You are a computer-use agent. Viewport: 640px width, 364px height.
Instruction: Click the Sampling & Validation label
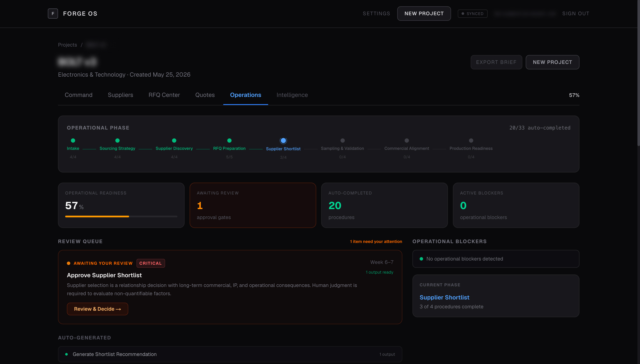(x=342, y=149)
